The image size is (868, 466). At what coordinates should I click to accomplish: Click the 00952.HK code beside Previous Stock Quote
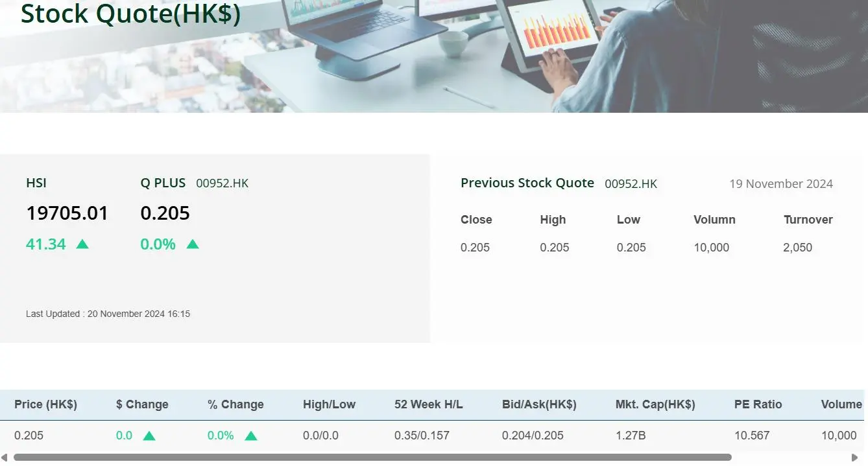(631, 184)
